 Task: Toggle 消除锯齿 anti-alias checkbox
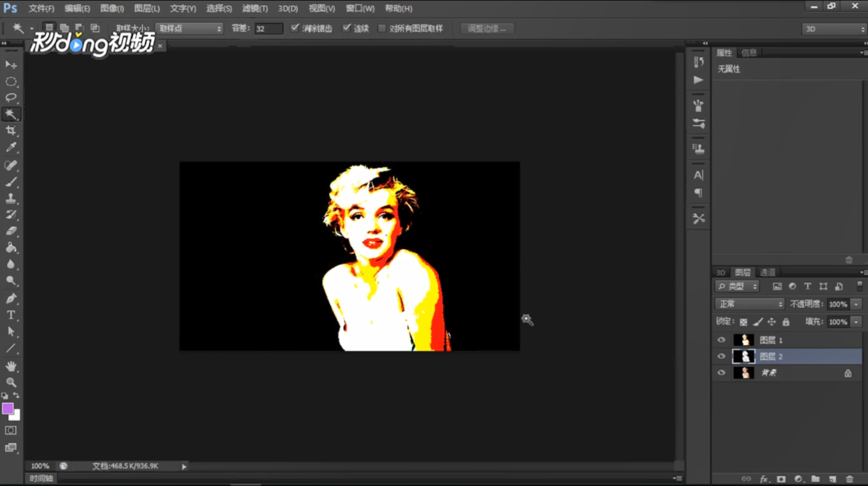(295, 28)
